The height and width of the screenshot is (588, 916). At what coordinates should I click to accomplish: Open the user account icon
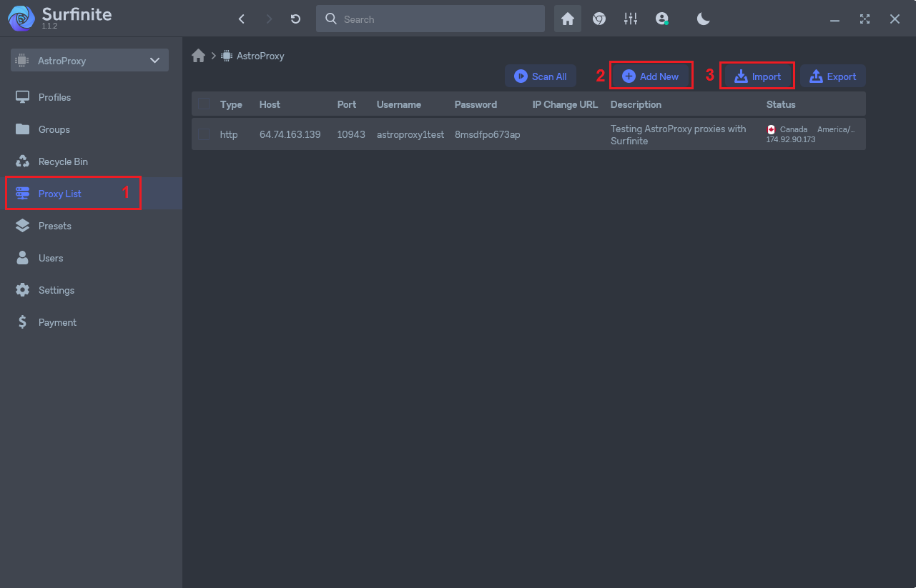(662, 19)
